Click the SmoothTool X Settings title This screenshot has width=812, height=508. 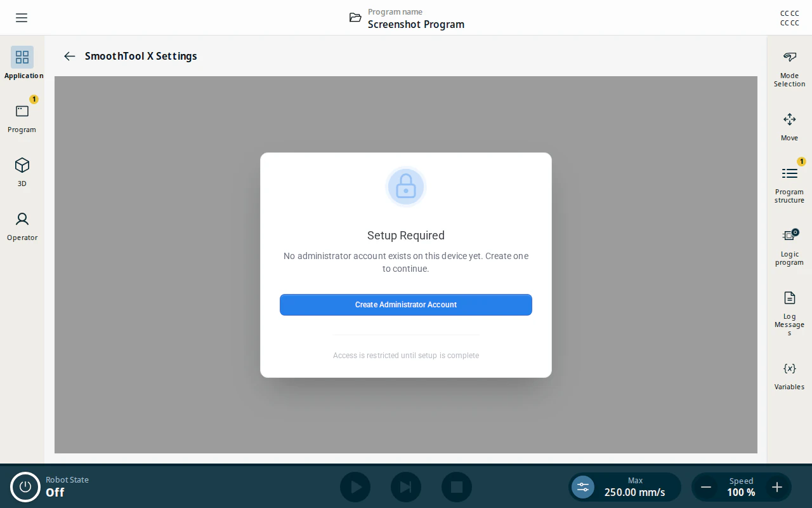click(141, 56)
